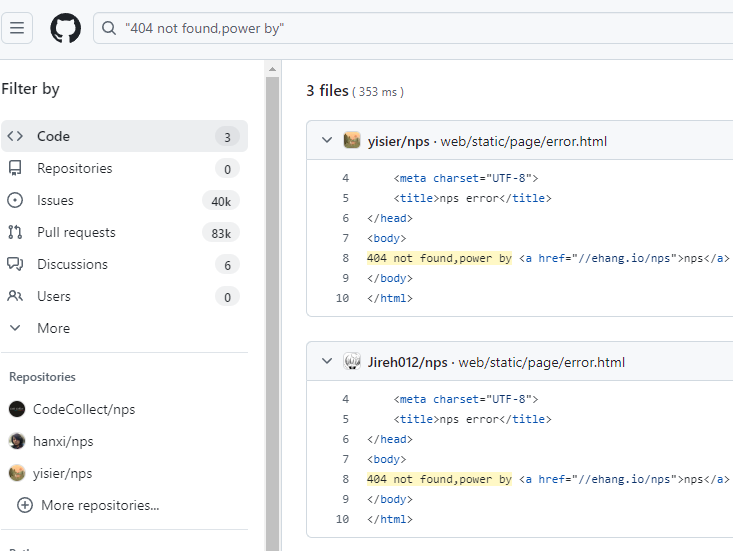Collapse the yisier/nps file result

coord(326,141)
